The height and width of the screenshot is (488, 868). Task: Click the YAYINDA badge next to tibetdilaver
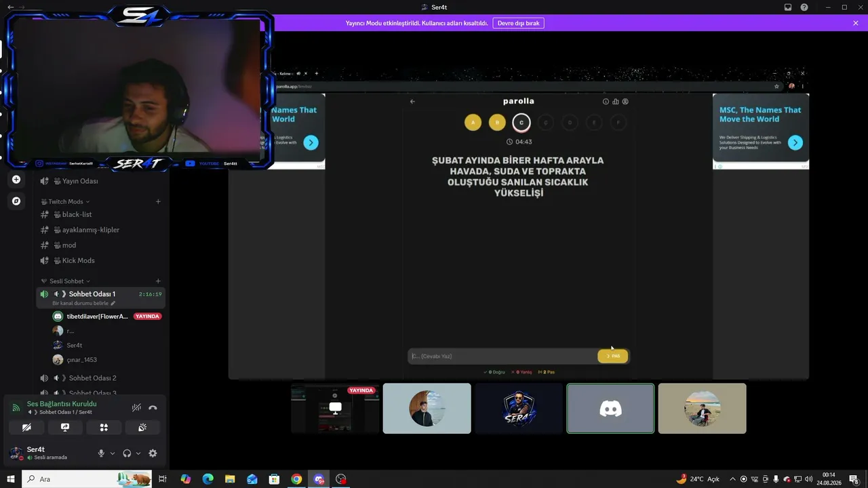(x=147, y=317)
